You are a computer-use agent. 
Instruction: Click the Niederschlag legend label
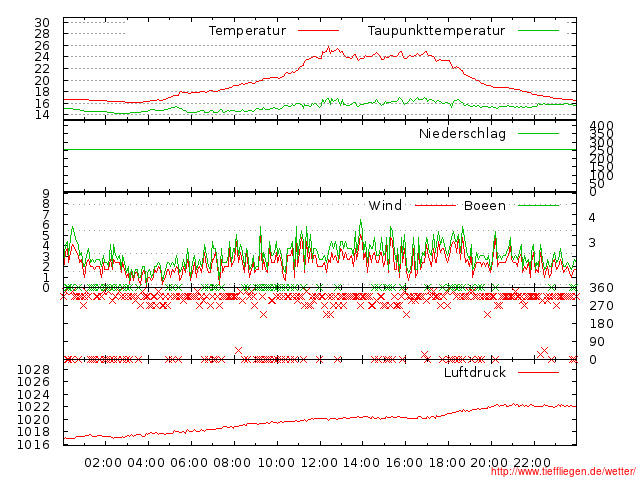[x=462, y=134]
